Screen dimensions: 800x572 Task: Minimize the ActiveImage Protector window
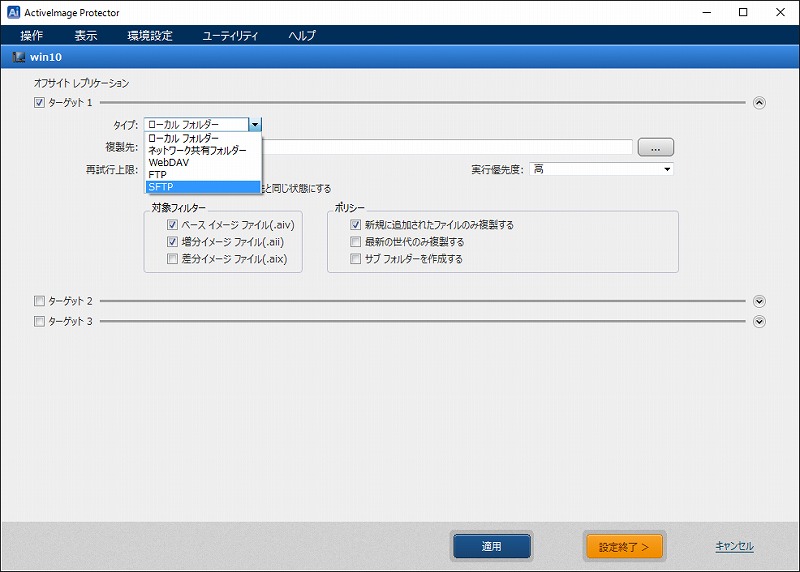(707, 12)
